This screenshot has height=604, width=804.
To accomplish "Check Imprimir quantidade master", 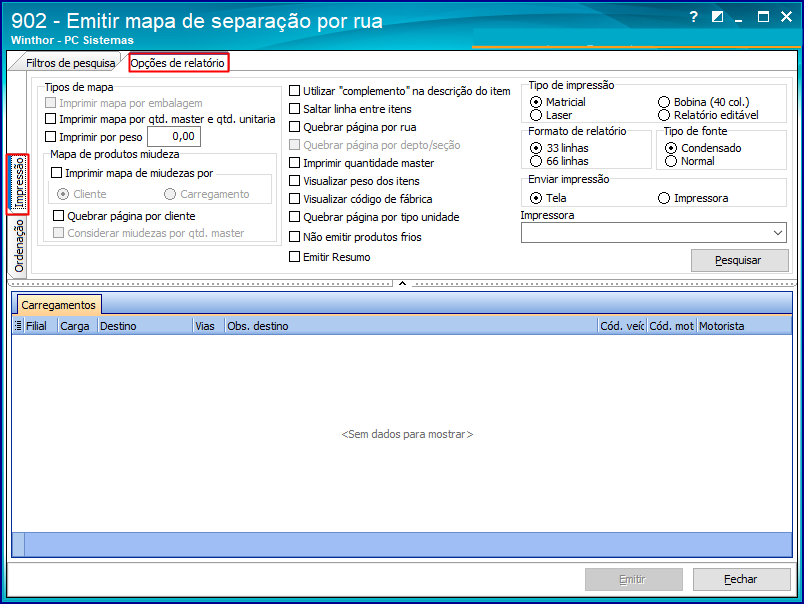I will click(294, 163).
